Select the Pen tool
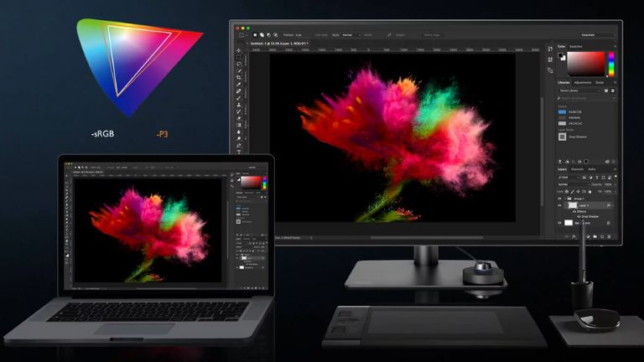This screenshot has width=644, height=362. click(x=239, y=145)
